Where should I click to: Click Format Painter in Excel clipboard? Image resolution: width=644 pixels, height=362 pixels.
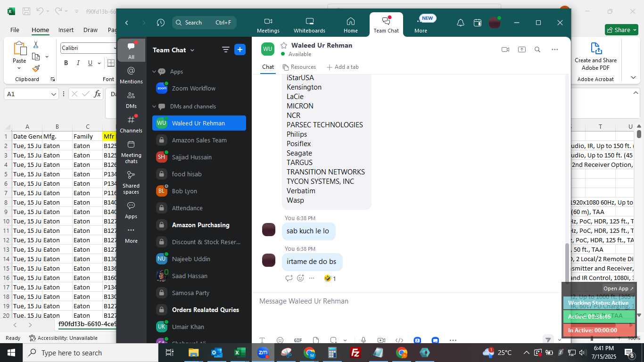point(36,68)
